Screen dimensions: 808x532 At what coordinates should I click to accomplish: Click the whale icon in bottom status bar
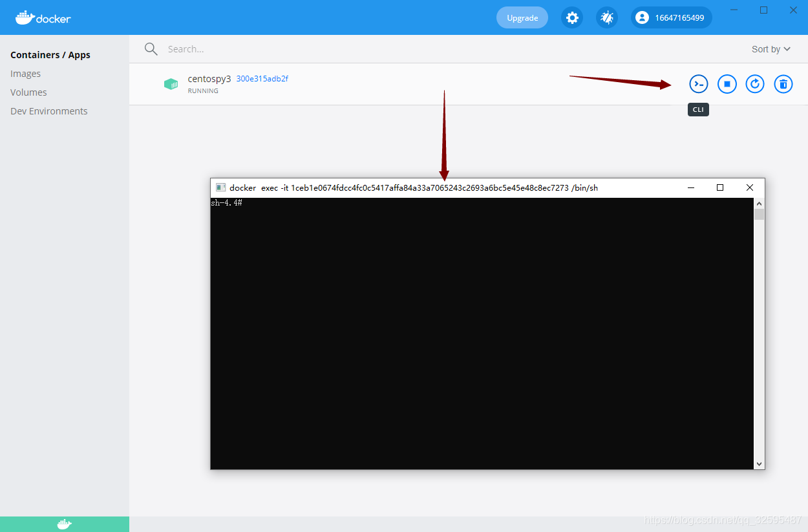coord(65,524)
